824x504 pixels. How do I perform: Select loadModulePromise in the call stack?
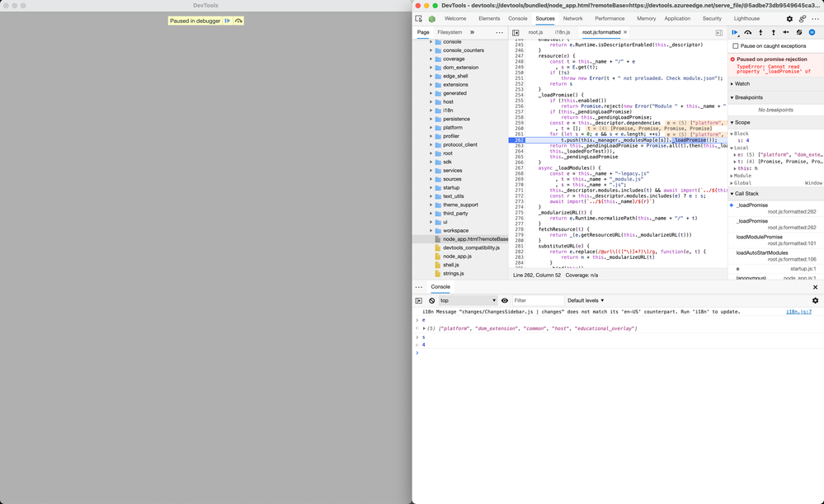[x=759, y=237]
